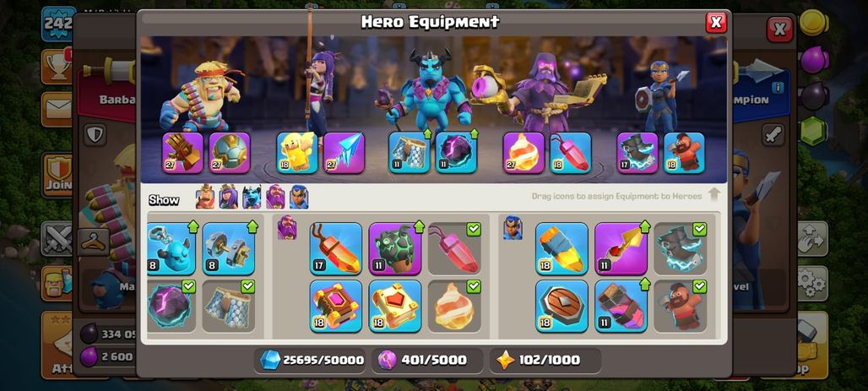Pick the Royal Gem equipment level 18
The height and width of the screenshot is (391, 868).
[561, 248]
